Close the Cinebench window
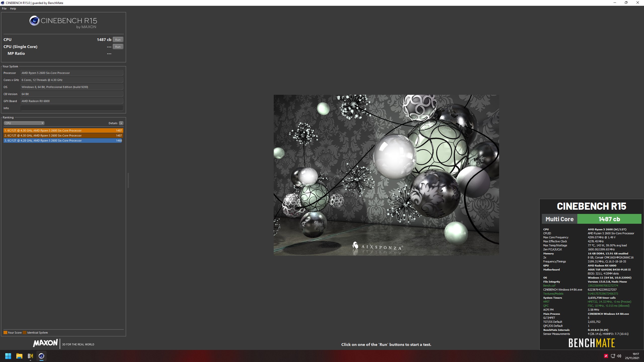 click(638, 3)
